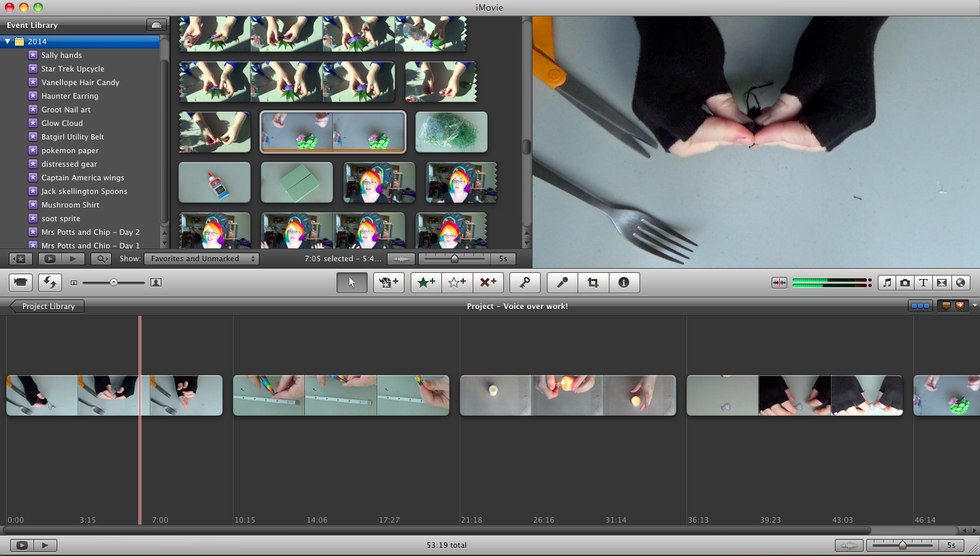Toggle comment markers button
This screenshot has width=980, height=556.
coord(945,306)
